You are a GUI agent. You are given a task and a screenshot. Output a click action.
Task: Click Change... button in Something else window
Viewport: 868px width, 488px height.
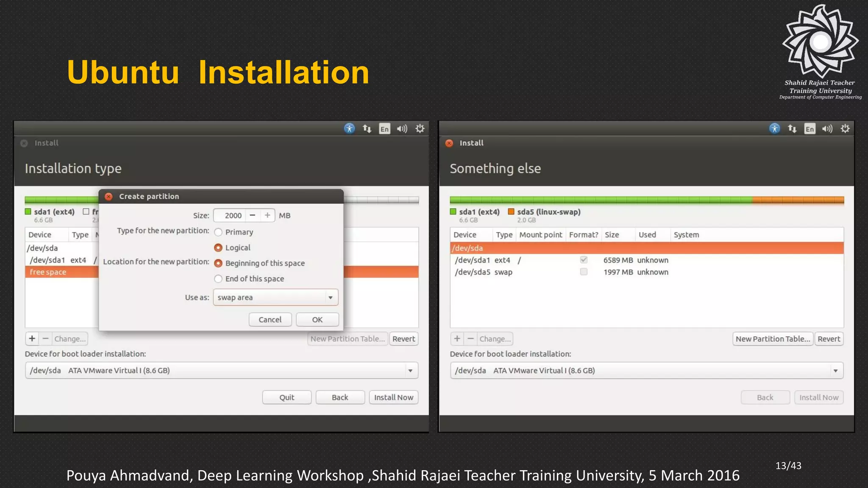click(x=495, y=338)
